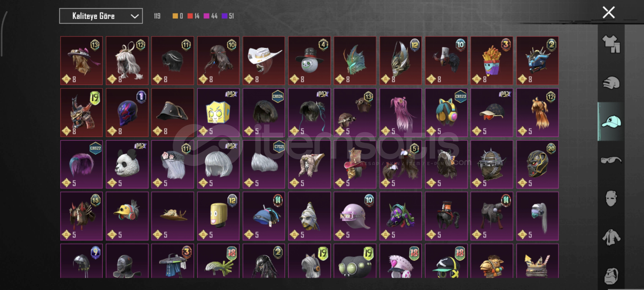Open the jacket category icon
644x290 pixels.
pos(611,237)
